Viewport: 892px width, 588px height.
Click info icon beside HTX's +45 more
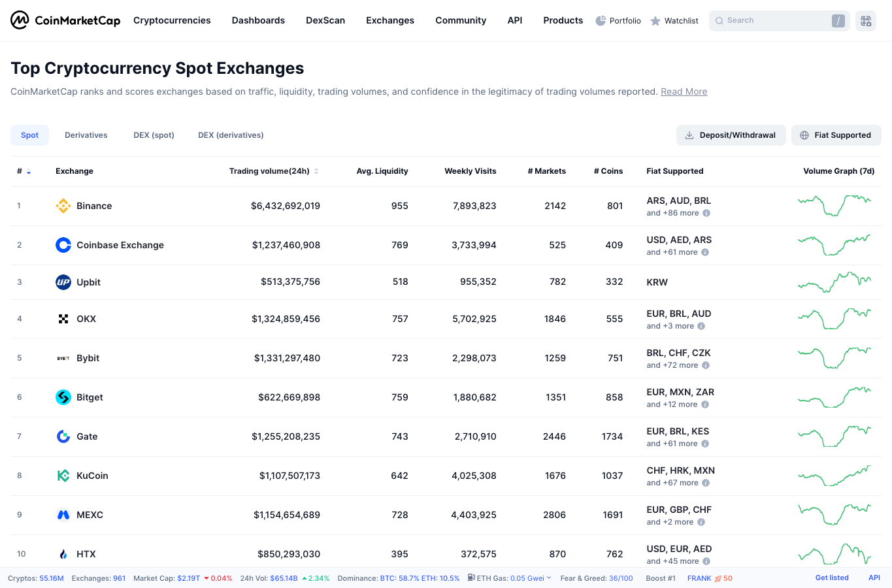[x=706, y=561]
